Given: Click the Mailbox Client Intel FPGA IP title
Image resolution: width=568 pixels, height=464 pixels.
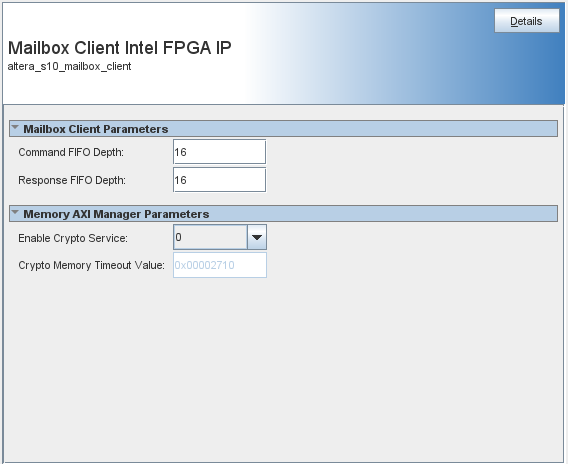Looking at the screenshot, I should coord(120,48).
